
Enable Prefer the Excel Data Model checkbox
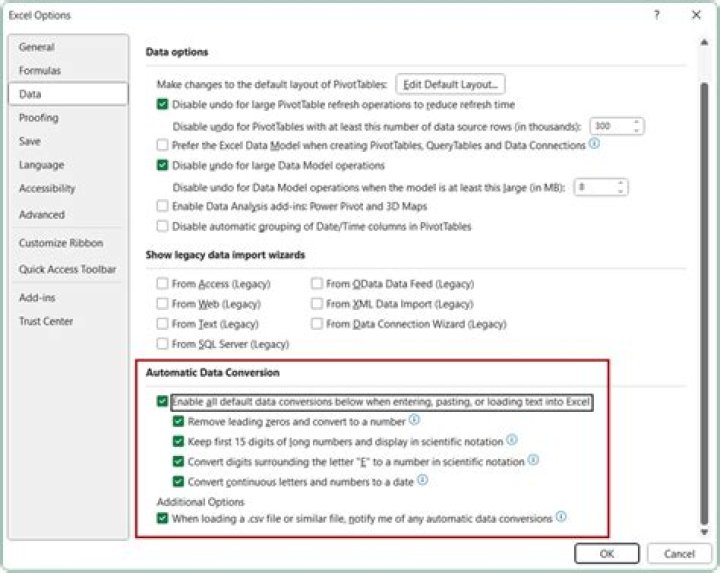(163, 145)
